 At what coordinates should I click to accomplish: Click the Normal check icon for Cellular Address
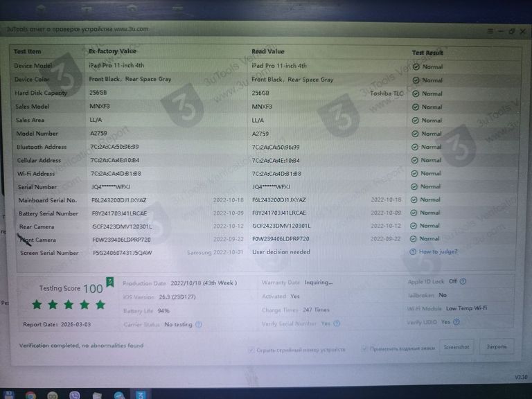coord(415,160)
